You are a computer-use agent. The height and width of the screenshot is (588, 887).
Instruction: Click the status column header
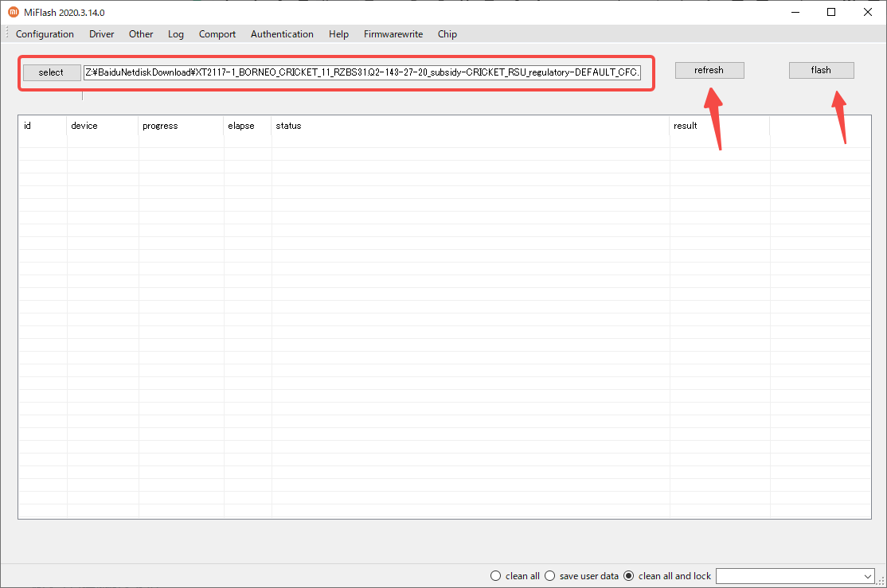coord(471,126)
